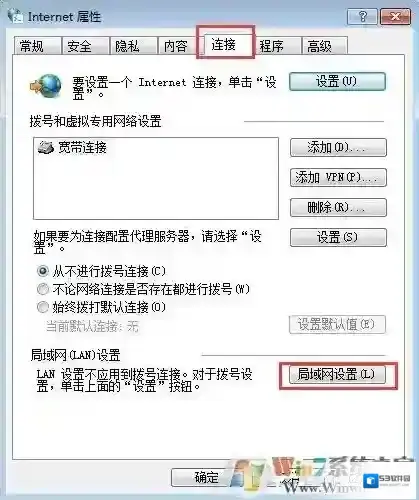Click the 添加 VPN(P)... button

point(338,177)
